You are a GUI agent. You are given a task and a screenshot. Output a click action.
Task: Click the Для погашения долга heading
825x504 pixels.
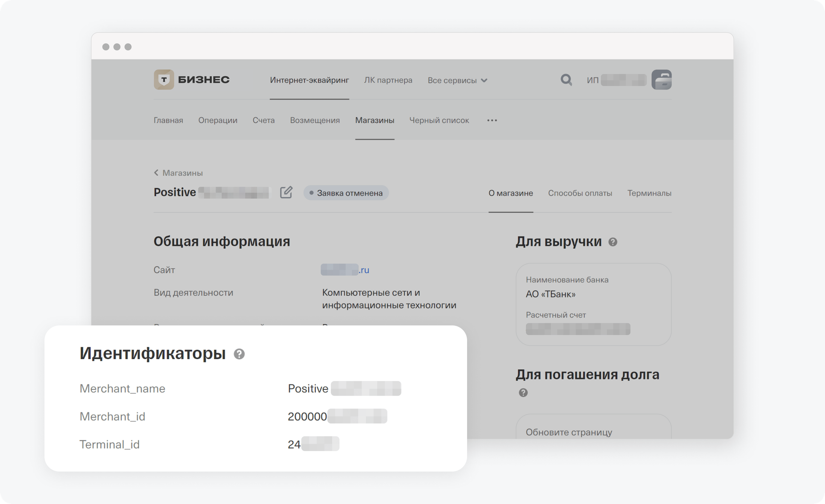click(587, 374)
